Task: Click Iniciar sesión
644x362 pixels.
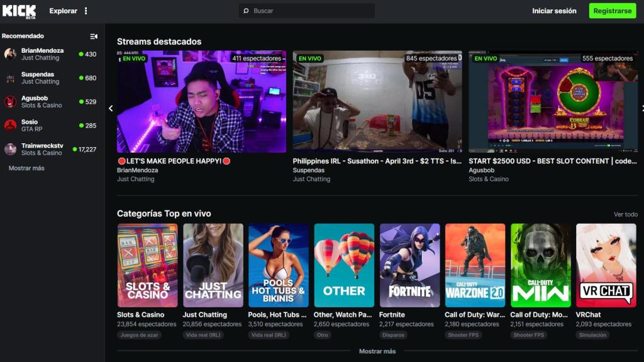Action: (x=553, y=11)
